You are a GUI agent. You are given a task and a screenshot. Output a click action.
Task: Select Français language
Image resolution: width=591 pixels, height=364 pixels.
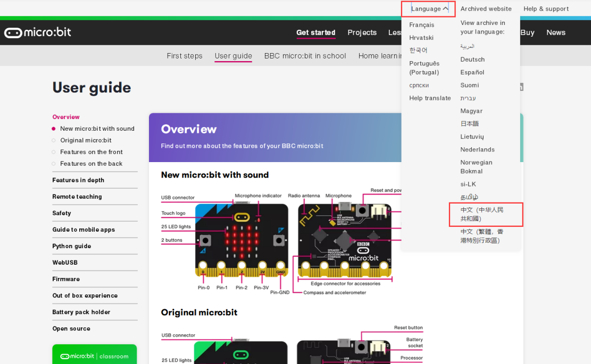422,25
